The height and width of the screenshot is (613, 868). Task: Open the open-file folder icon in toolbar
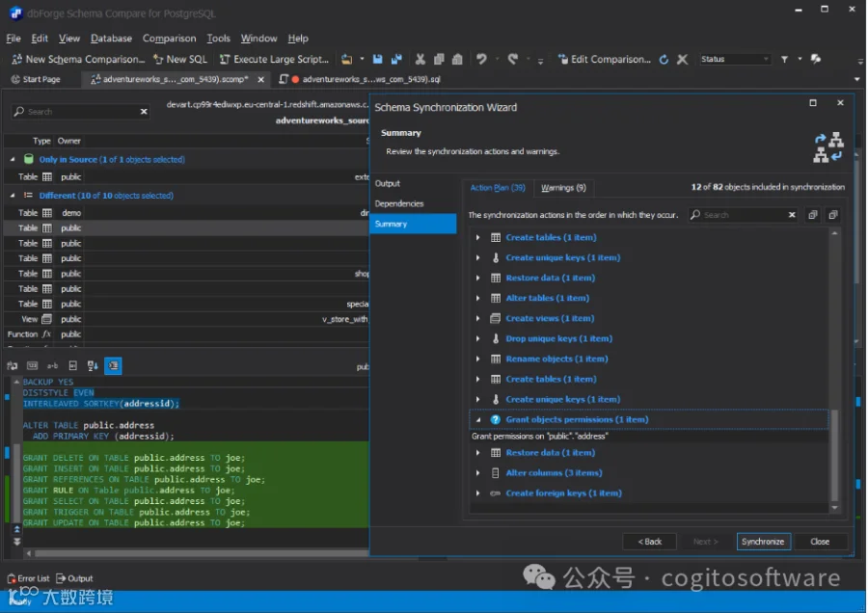347,59
